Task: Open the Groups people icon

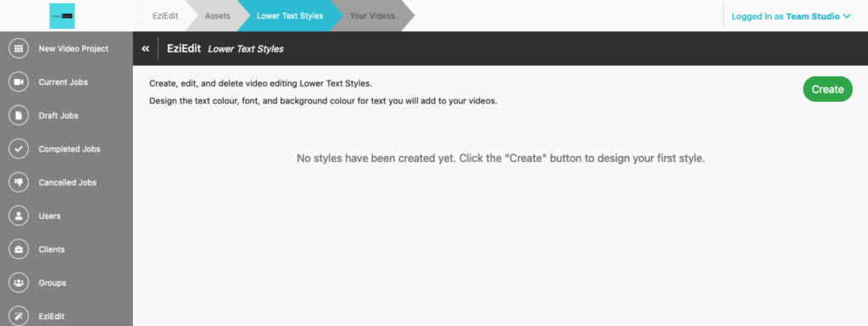Action: tap(19, 283)
